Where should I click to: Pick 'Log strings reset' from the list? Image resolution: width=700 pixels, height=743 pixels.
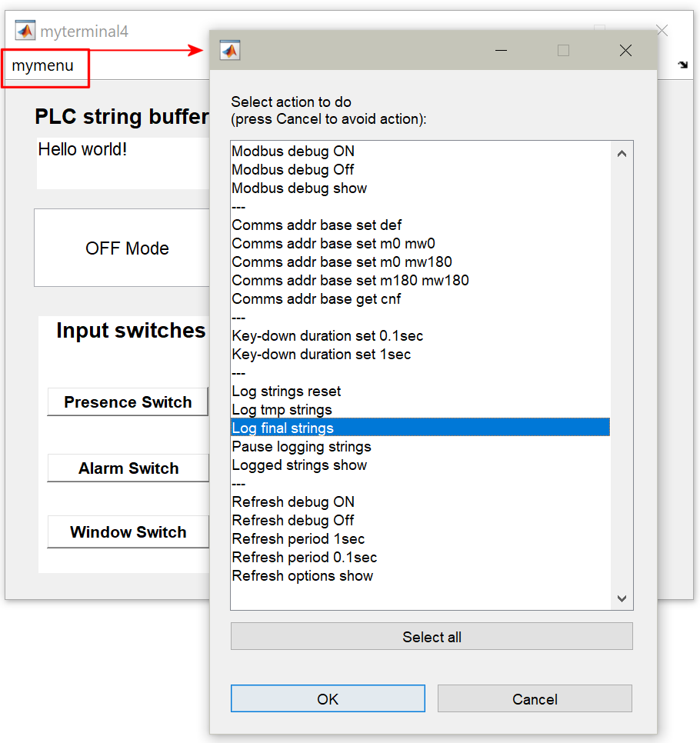[x=286, y=391]
